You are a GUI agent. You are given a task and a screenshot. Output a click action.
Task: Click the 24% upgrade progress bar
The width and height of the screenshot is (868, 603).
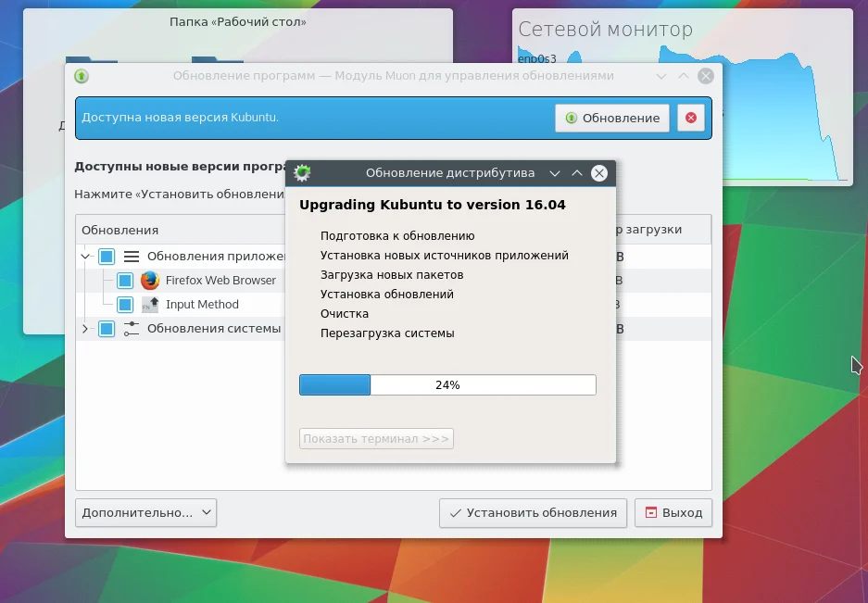pyautogui.click(x=447, y=384)
